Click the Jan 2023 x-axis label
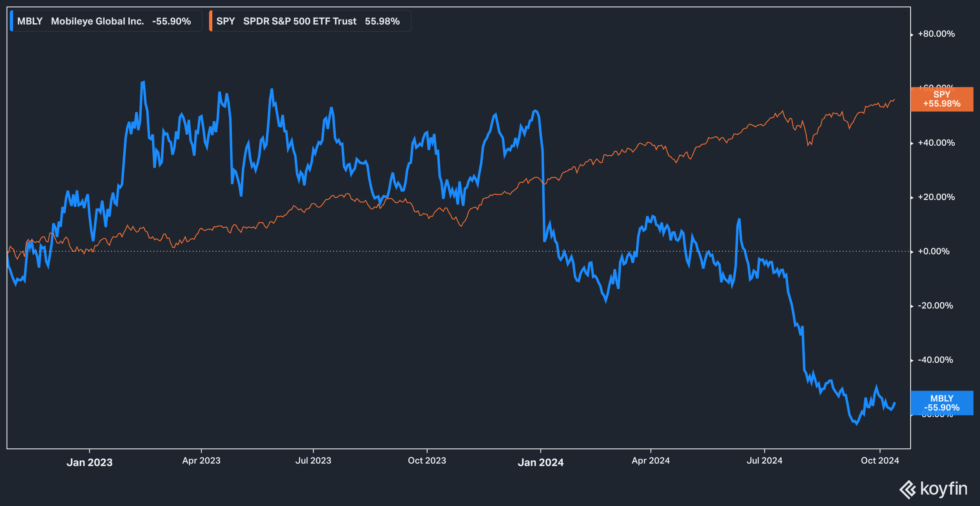The image size is (980, 506). 89,462
